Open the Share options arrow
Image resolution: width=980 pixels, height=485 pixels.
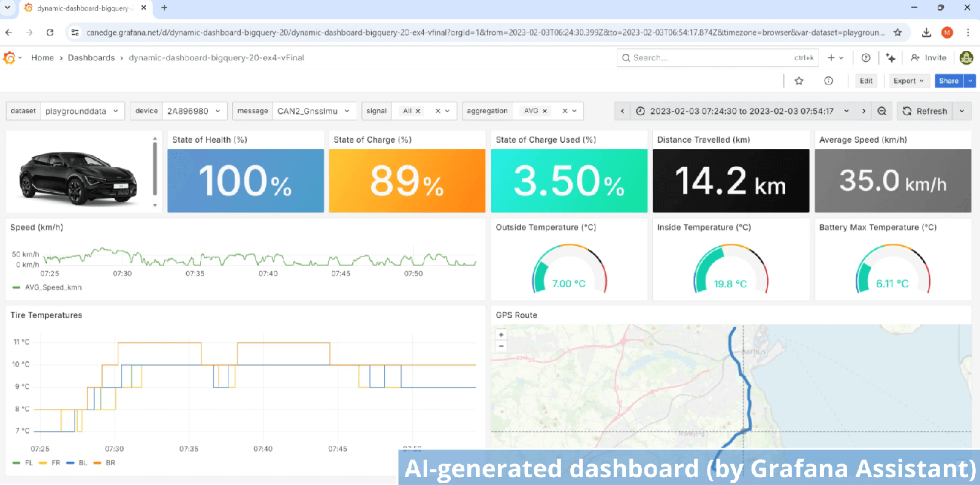pyautogui.click(x=970, y=81)
